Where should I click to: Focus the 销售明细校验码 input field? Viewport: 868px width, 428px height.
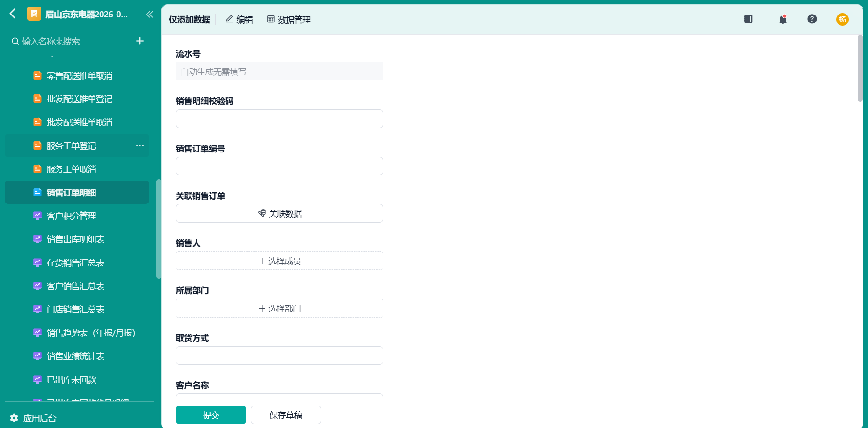click(x=279, y=119)
